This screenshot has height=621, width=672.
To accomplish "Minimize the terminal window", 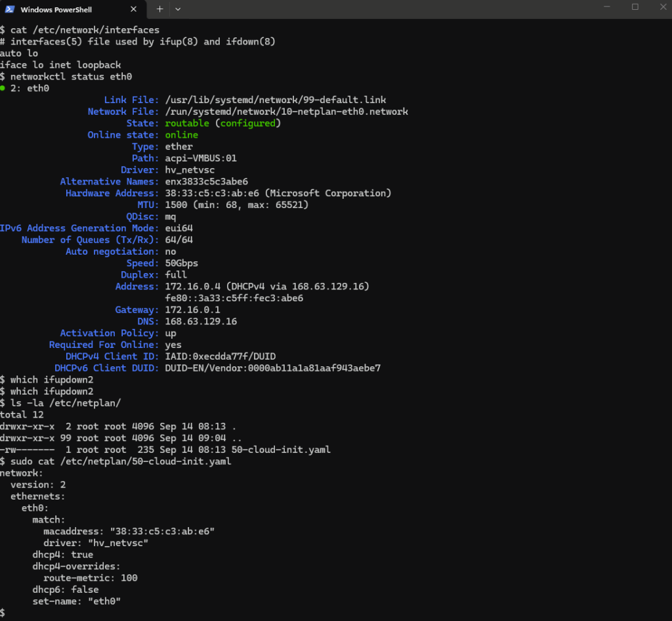I will pos(607,7).
